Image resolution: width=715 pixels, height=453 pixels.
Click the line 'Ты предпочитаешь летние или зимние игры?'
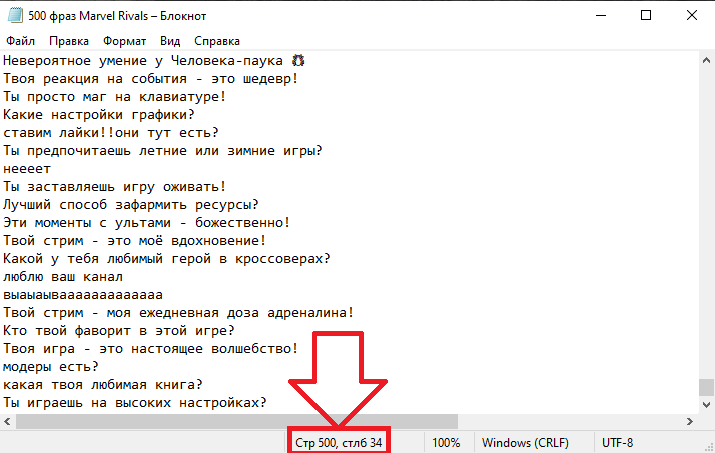click(x=163, y=151)
